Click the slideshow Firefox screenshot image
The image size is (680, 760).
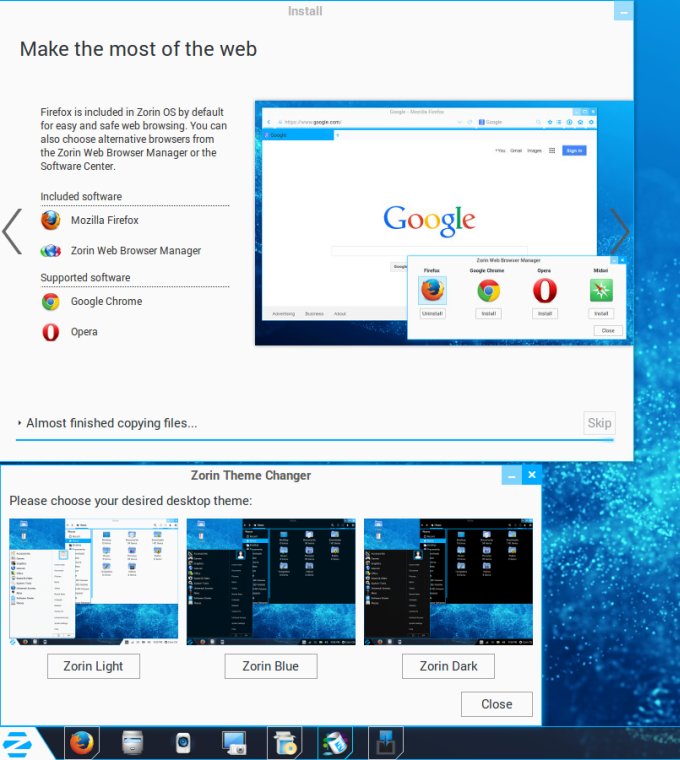(444, 223)
